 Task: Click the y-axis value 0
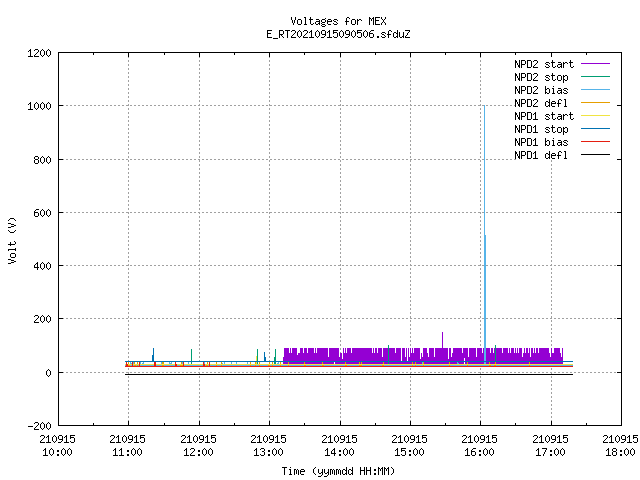tap(49, 373)
